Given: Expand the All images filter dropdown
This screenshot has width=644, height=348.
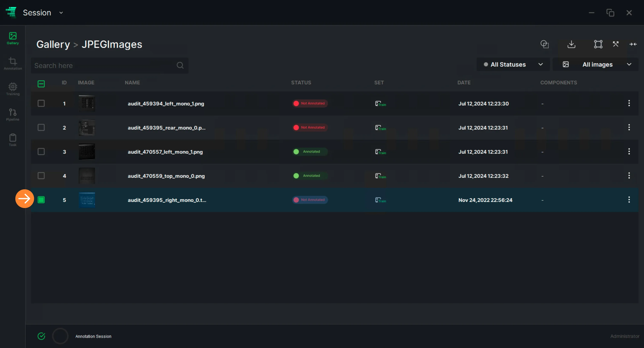Looking at the screenshot, I should [596, 64].
